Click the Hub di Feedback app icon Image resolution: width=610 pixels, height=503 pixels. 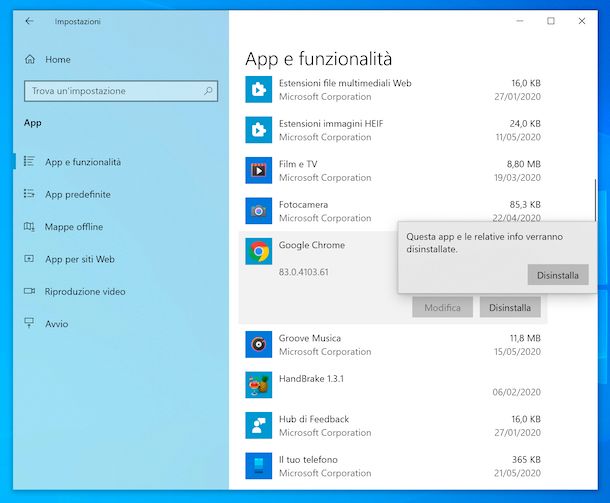point(259,425)
